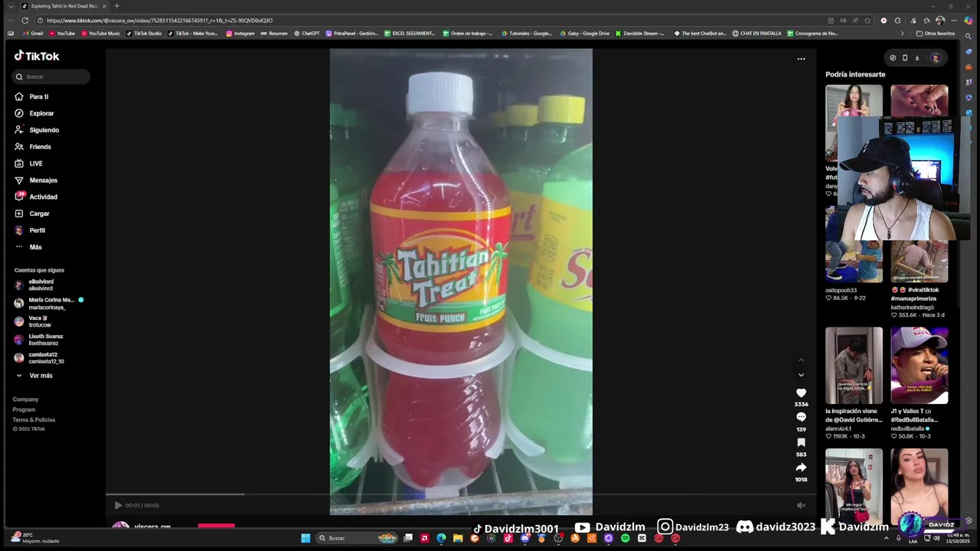Open the redbullbatalla author link
The width and height of the screenshot is (980, 551).
click(907, 429)
